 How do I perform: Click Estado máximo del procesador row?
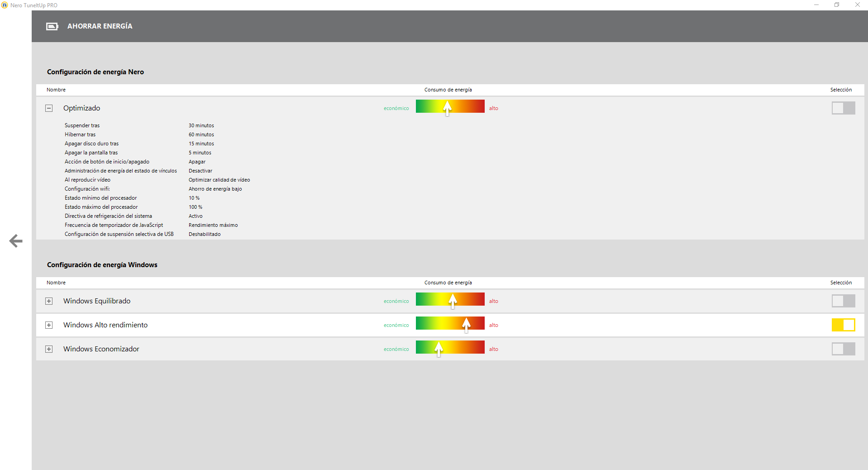pos(134,207)
